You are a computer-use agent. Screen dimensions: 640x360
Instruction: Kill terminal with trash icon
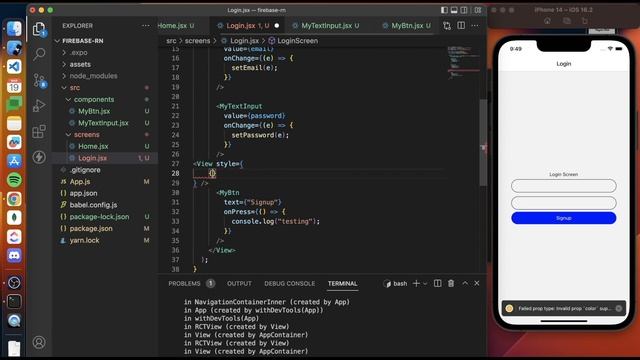pyautogui.click(x=451, y=283)
